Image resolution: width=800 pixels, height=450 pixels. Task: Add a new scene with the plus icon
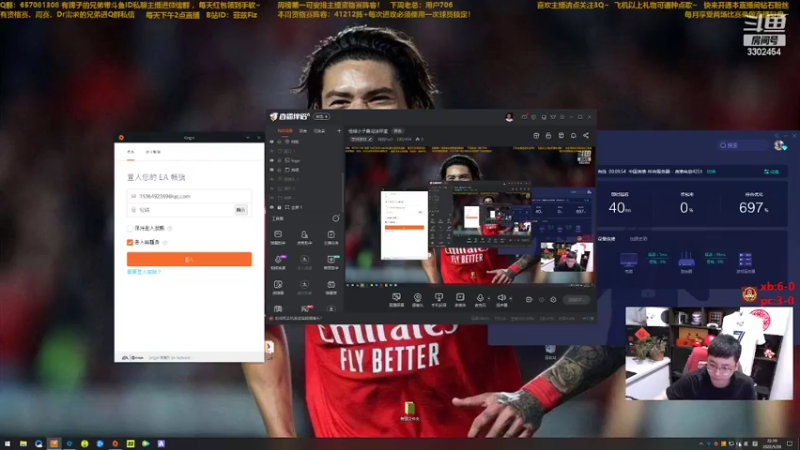339,131
